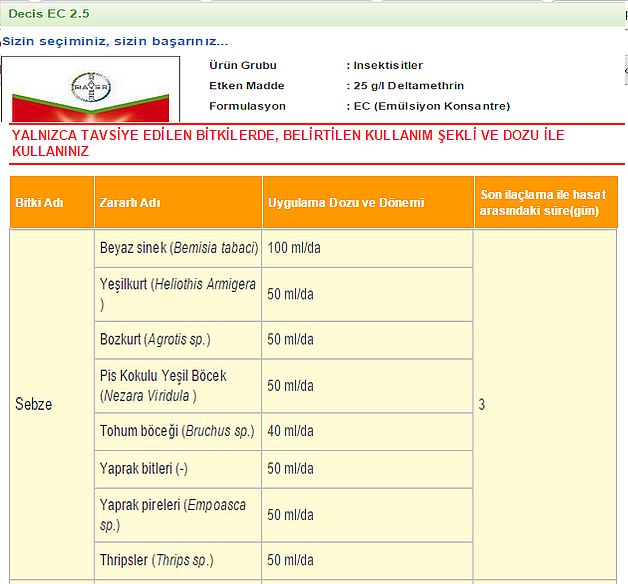The height and width of the screenshot is (584, 628).
Task: Click dose cell in Thripsler row
Action: tap(367, 561)
